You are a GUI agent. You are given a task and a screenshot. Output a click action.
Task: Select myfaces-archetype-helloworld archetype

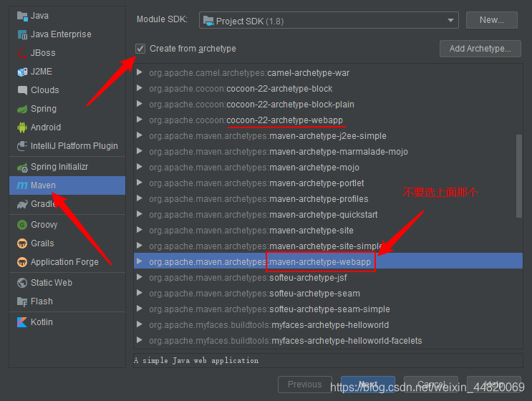point(328,325)
